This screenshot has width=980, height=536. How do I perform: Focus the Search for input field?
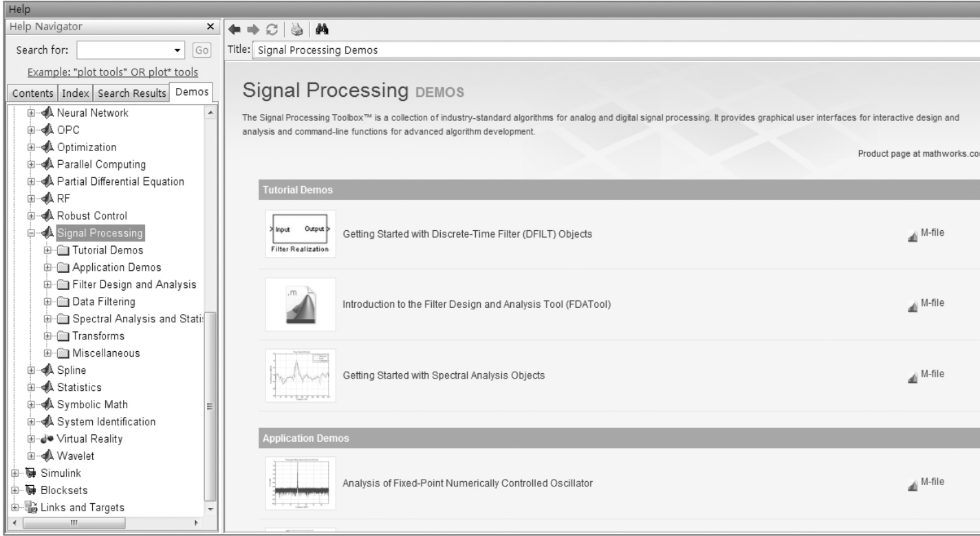pos(124,50)
